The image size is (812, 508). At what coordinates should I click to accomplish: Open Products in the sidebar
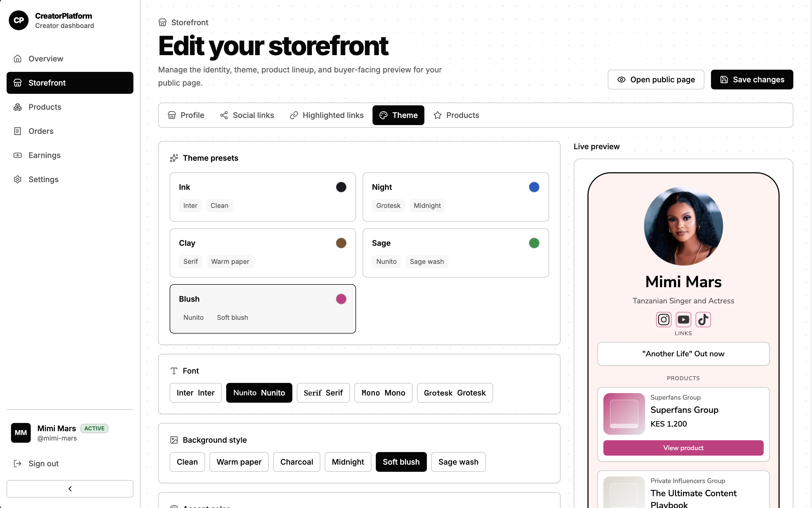coord(70,107)
